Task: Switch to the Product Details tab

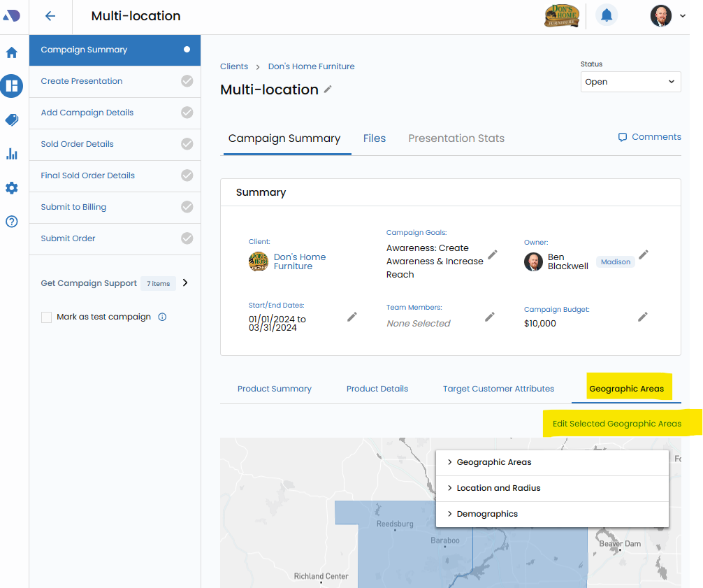Action: click(377, 389)
